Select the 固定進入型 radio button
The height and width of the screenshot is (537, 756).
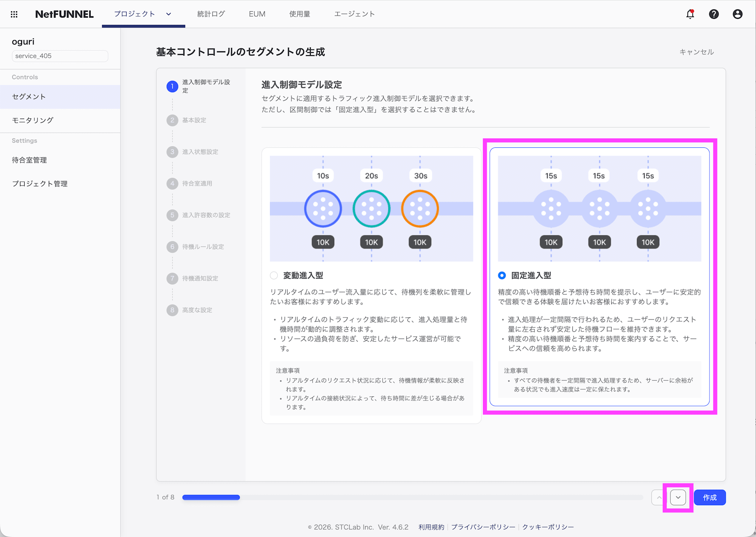502,275
